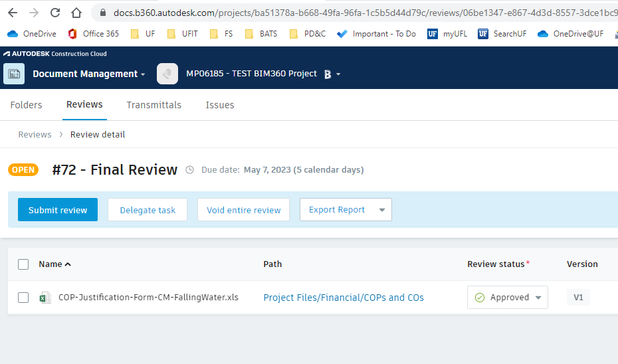Go back using the browser back arrow
Screen dimensions: 618x364
13,13
